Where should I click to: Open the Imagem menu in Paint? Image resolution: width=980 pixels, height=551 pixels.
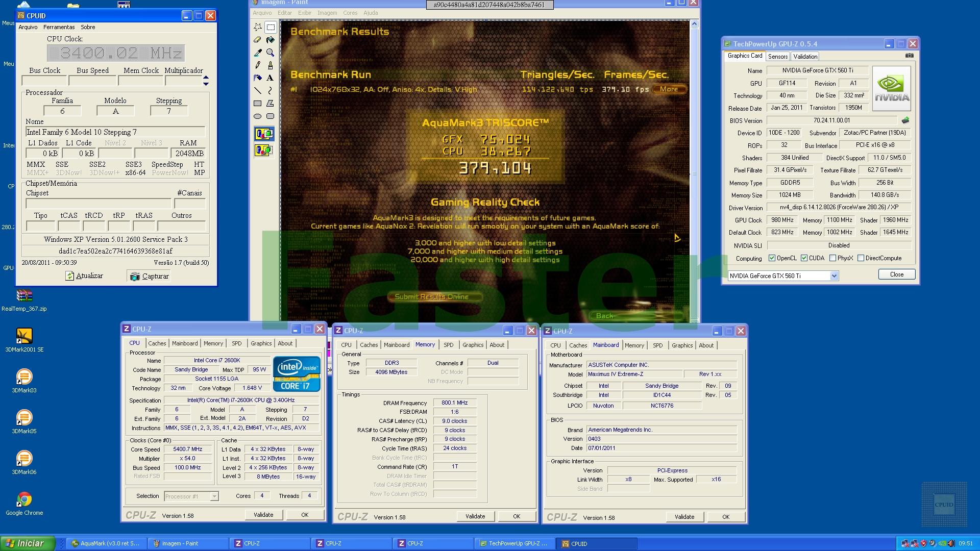[x=327, y=13]
